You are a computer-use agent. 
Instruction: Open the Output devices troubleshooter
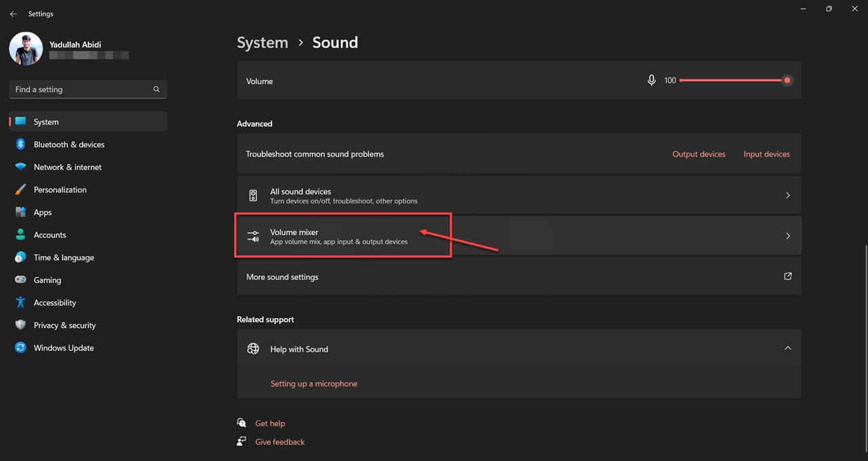point(698,154)
